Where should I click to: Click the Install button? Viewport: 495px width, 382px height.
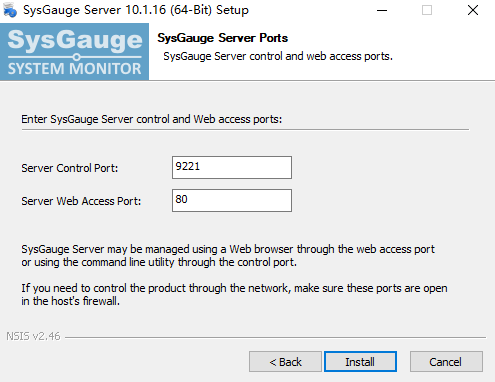pos(360,361)
